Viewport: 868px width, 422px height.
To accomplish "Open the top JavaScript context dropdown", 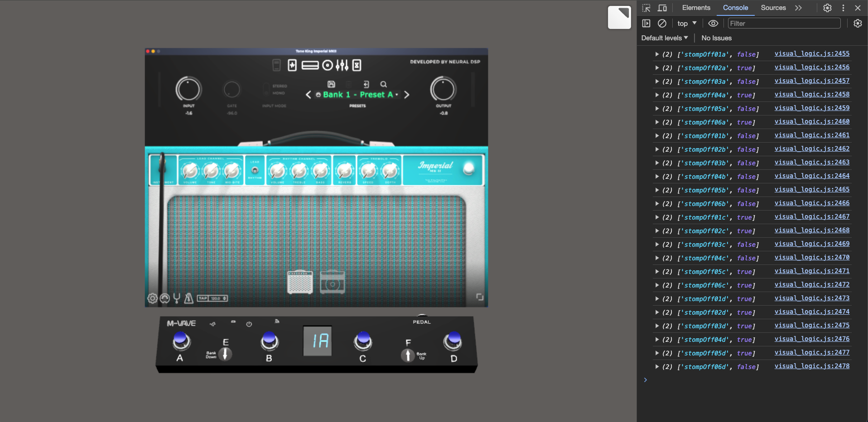I will [x=687, y=24].
